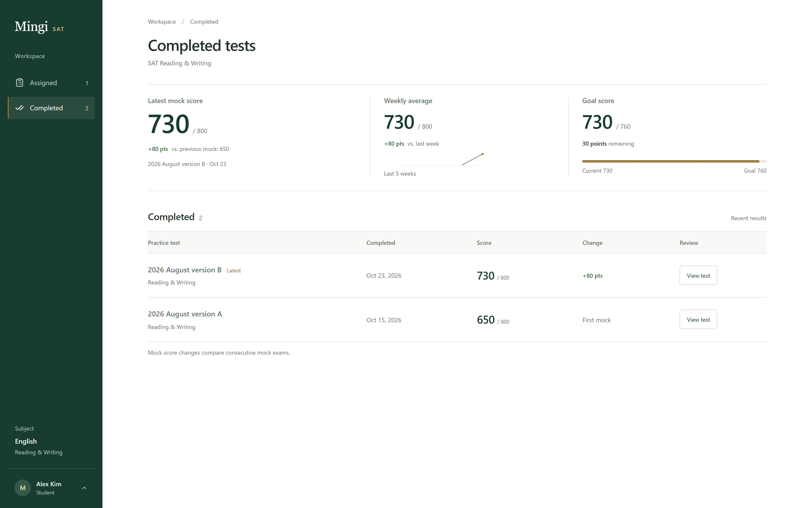Click the Review column header

689,243
